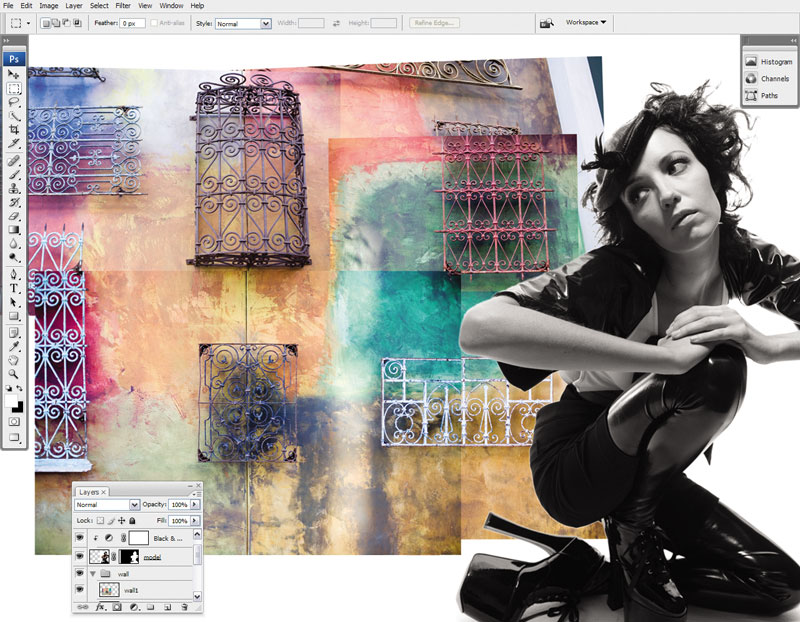Open the Layer menu
800x622 pixels.
74,6
